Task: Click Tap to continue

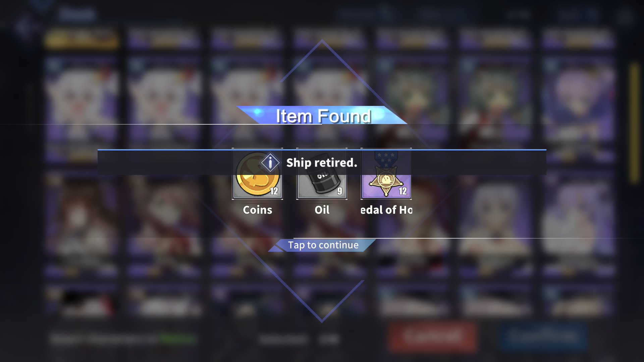Action: (323, 245)
